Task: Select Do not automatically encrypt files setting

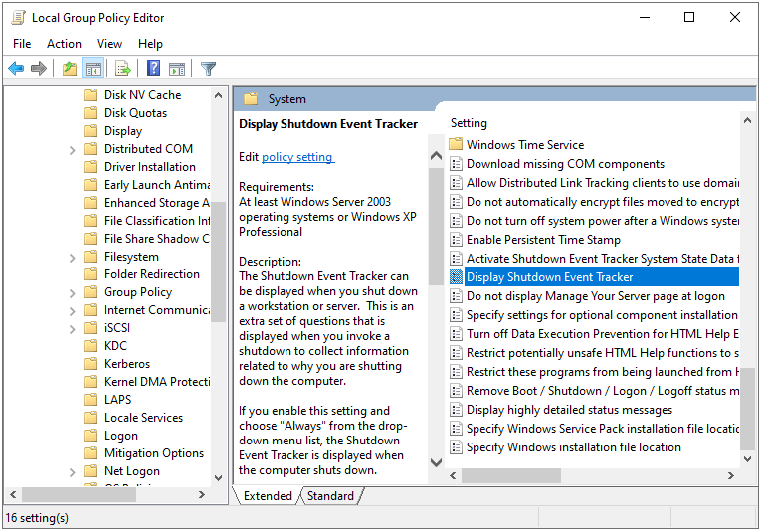Action: pos(603,202)
